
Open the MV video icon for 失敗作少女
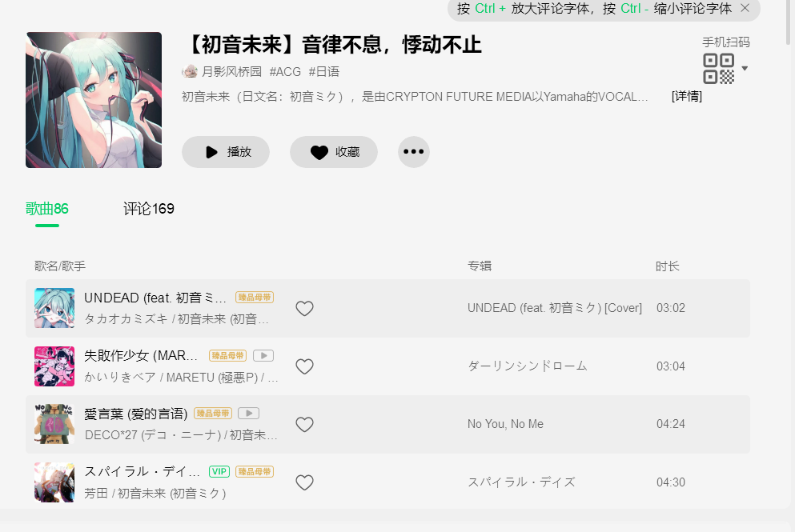click(263, 356)
